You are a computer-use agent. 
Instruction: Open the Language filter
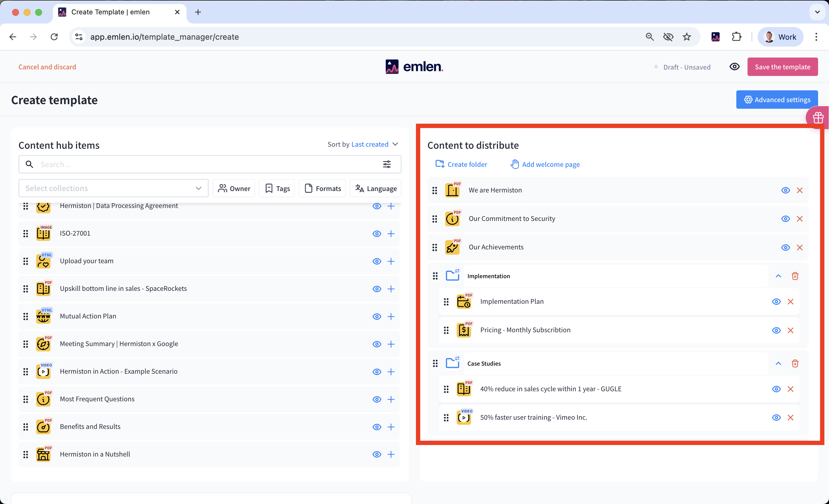(x=375, y=189)
